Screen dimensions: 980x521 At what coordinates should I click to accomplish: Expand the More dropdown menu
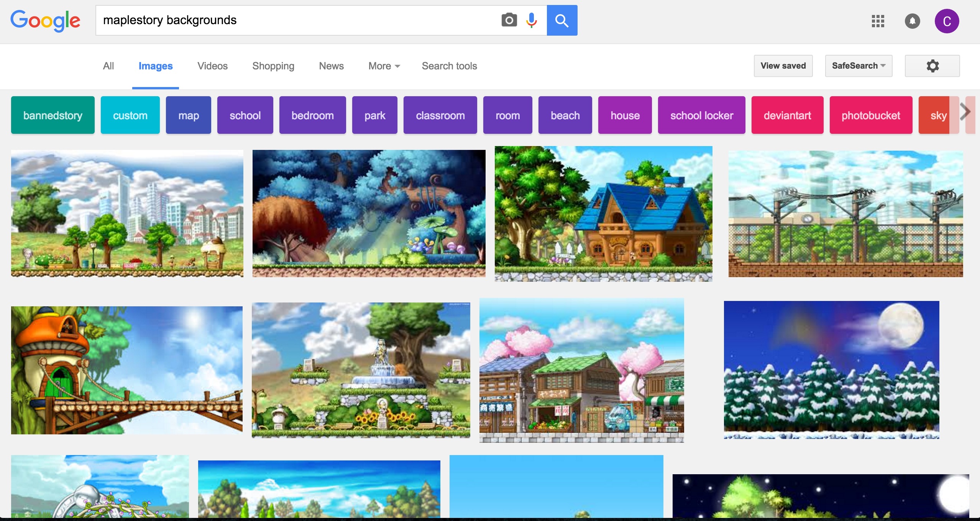384,66
